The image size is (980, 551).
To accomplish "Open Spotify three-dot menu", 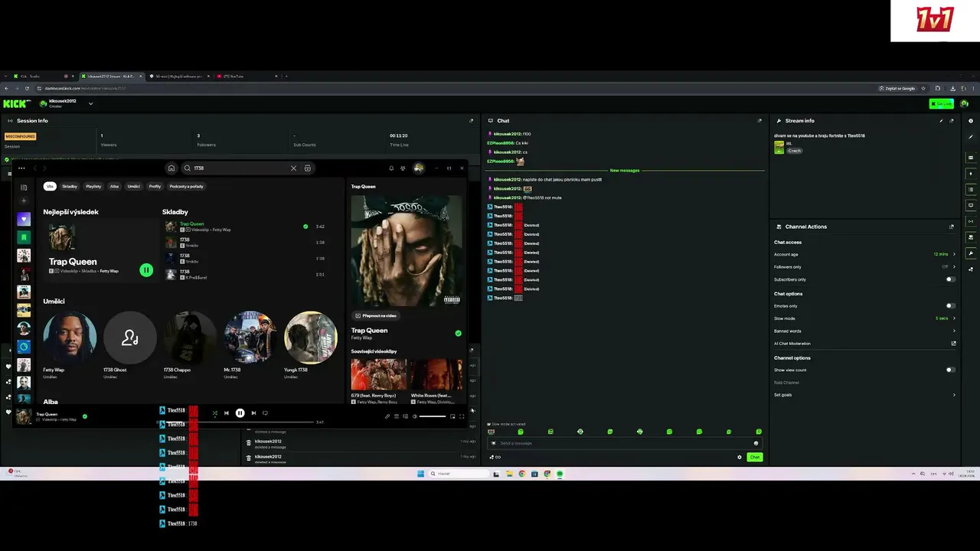I will point(21,168).
